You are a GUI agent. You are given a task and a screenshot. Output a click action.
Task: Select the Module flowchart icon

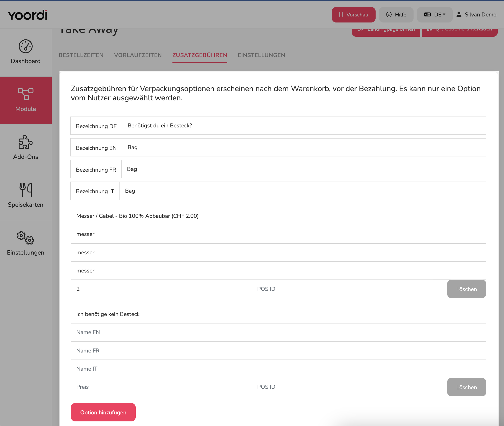pyautogui.click(x=26, y=94)
